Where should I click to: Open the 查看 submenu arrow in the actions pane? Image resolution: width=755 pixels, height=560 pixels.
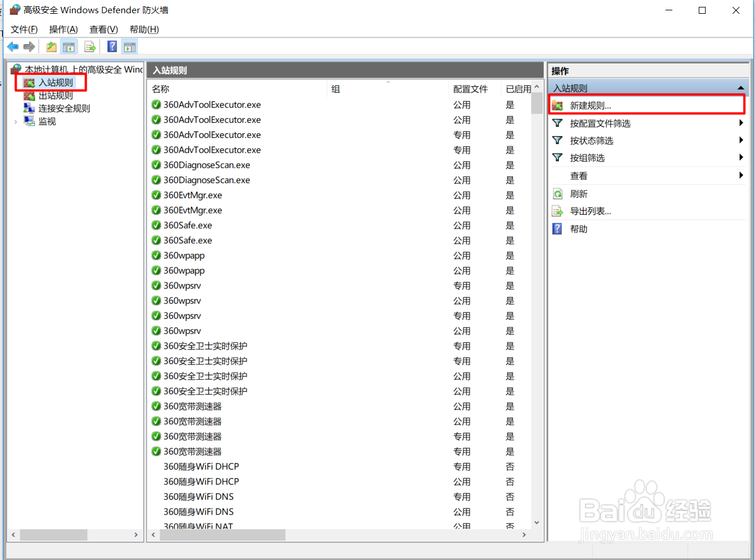(741, 176)
